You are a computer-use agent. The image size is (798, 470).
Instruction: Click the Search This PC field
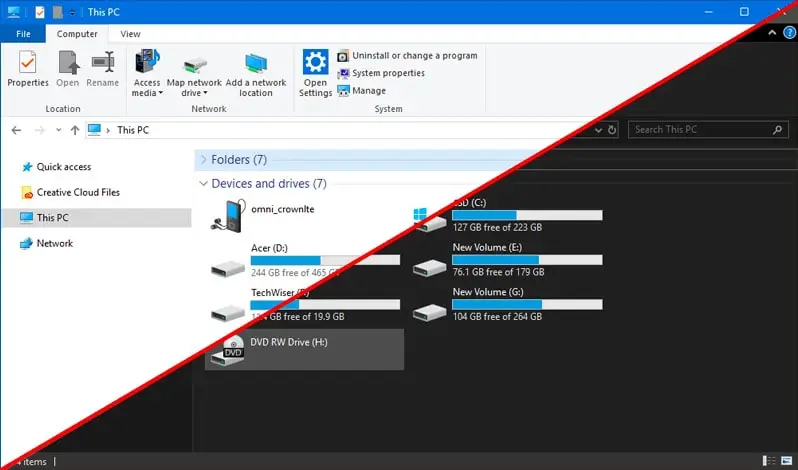698,130
